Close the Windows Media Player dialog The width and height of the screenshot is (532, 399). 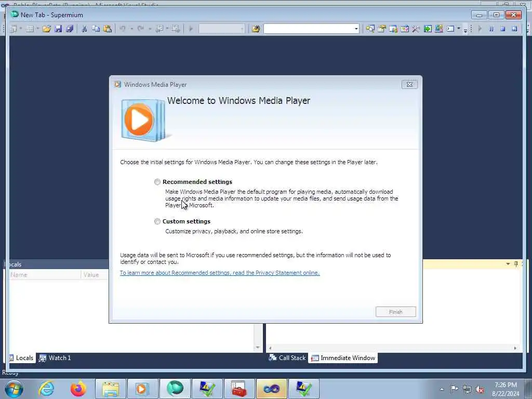409,85
